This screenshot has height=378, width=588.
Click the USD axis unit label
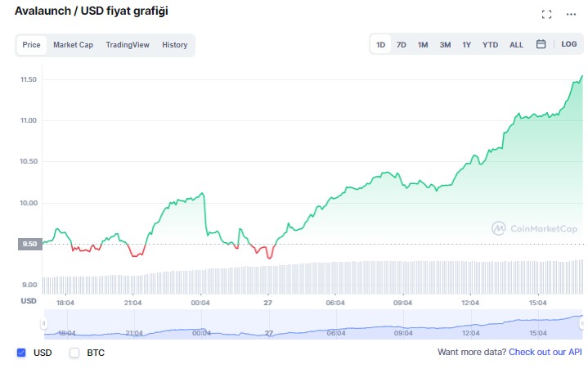click(29, 301)
